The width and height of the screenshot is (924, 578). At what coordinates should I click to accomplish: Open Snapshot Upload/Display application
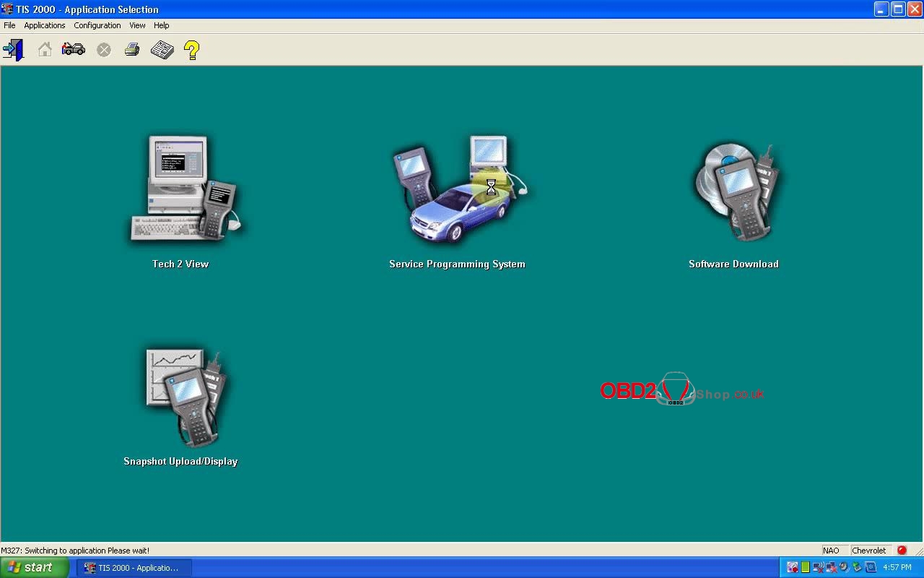(181, 397)
